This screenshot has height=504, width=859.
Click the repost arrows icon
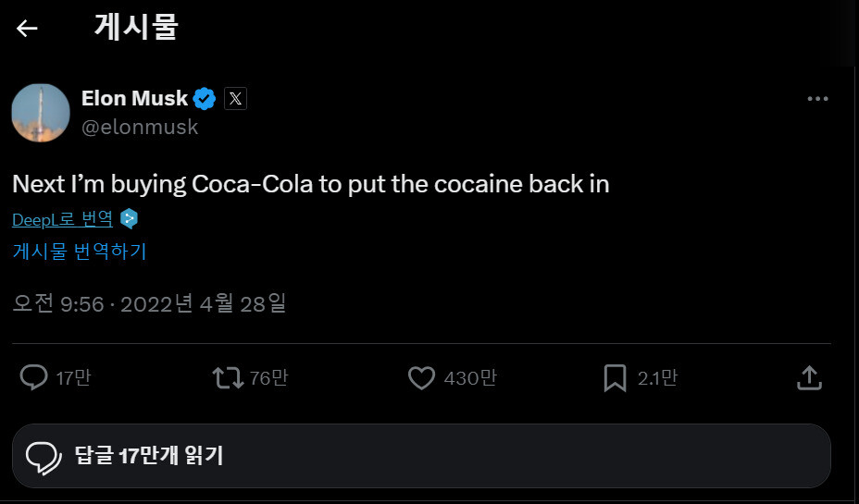click(x=228, y=377)
